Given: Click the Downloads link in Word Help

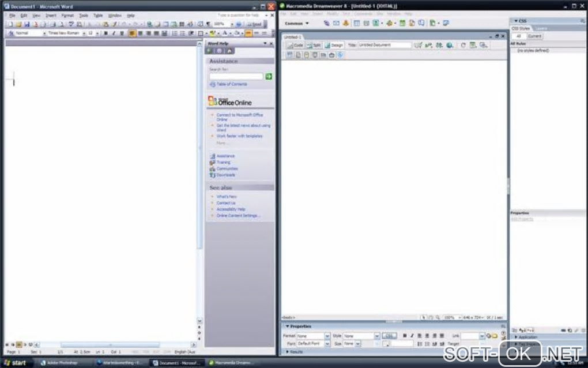Looking at the screenshot, I should tap(225, 175).
